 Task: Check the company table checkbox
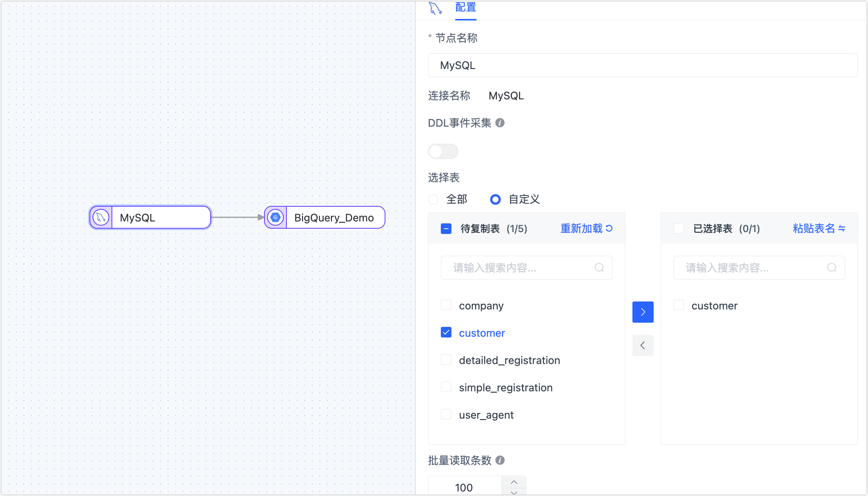pos(446,305)
